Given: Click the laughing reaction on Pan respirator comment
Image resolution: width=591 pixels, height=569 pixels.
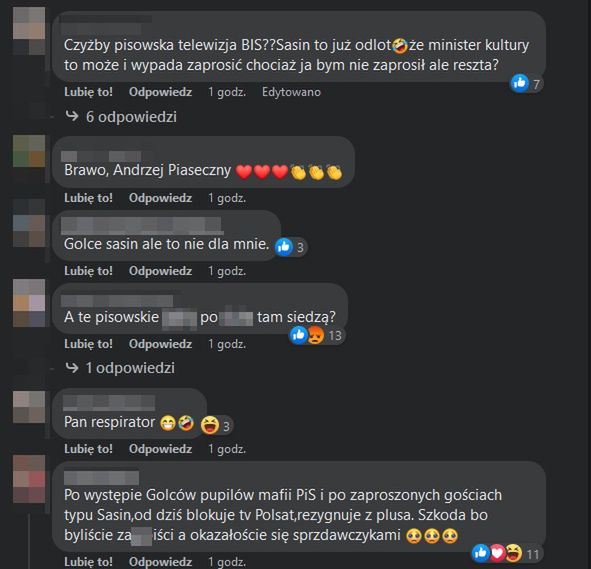Looking at the screenshot, I should click(210, 426).
